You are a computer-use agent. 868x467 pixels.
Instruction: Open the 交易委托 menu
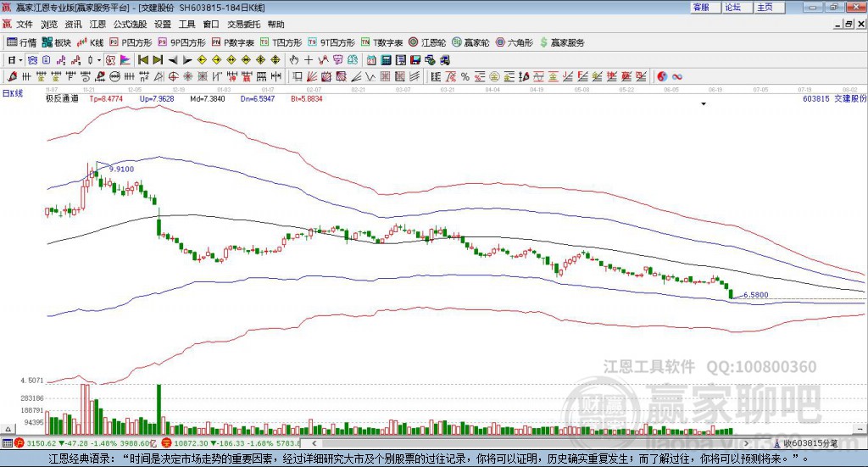pos(243,25)
